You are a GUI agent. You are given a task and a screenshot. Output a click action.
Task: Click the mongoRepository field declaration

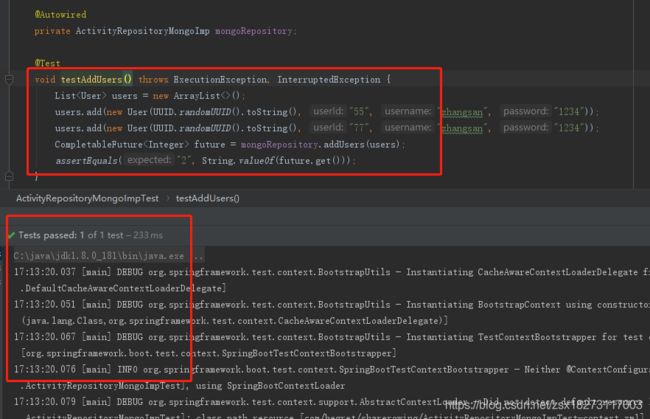(254, 31)
